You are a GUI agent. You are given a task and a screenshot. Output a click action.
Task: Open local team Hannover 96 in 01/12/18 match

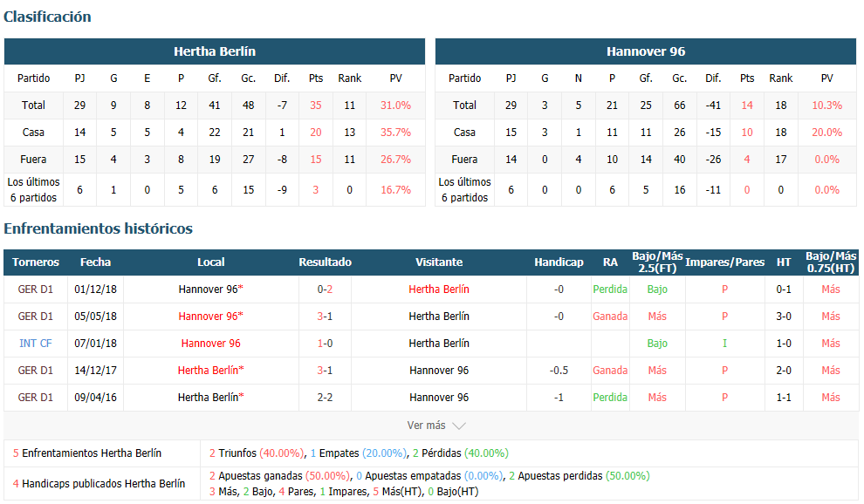tap(211, 289)
